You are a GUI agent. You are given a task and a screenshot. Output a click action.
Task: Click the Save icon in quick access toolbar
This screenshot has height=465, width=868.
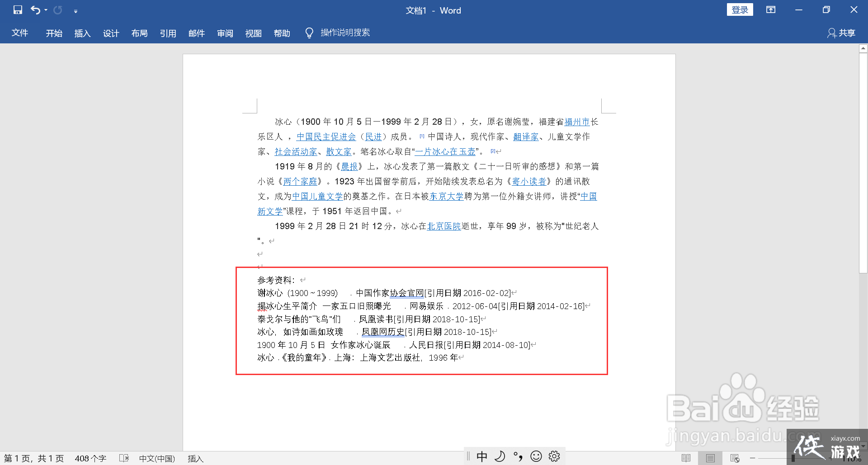[x=18, y=10]
